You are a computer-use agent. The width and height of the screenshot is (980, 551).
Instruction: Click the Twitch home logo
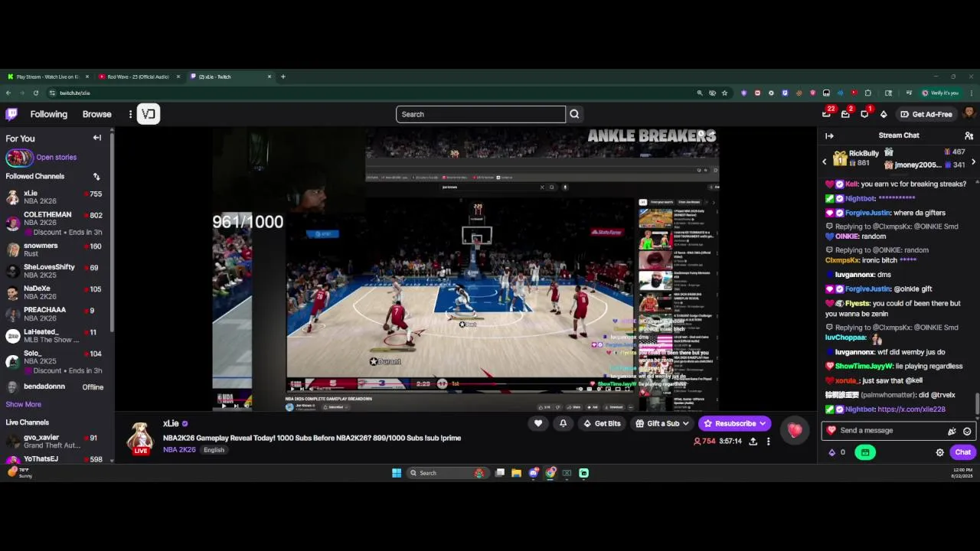click(11, 114)
